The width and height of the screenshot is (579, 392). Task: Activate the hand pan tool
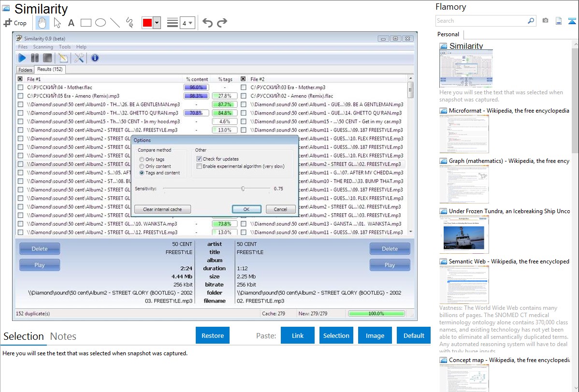pos(42,23)
